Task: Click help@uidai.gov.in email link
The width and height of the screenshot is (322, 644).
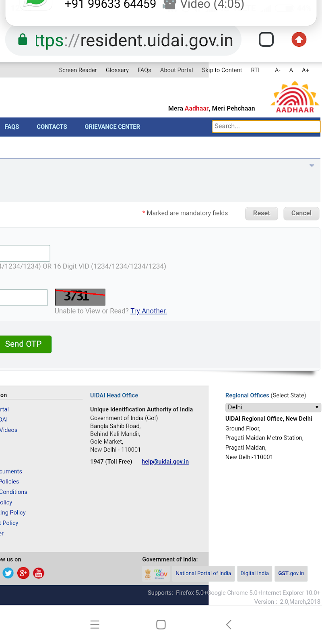Action: [165, 462]
